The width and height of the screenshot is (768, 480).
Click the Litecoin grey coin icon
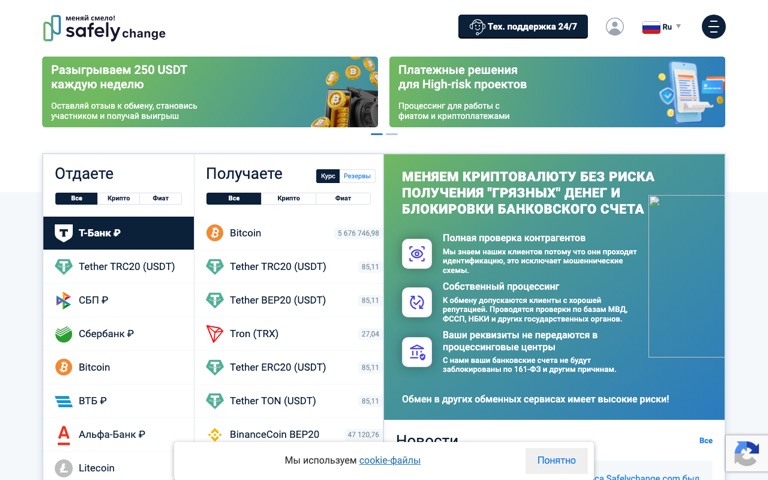click(x=64, y=468)
